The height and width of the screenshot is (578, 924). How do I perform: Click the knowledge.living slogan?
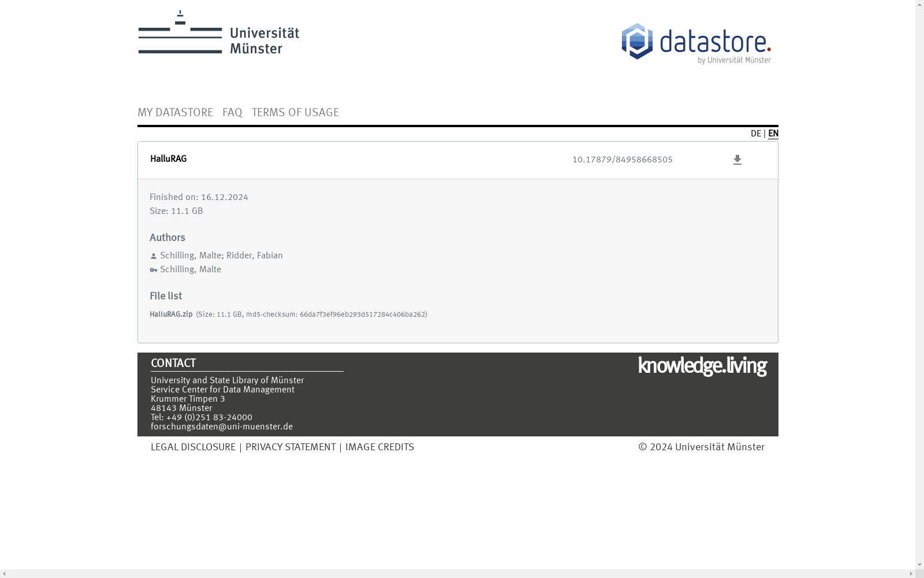pyautogui.click(x=702, y=366)
